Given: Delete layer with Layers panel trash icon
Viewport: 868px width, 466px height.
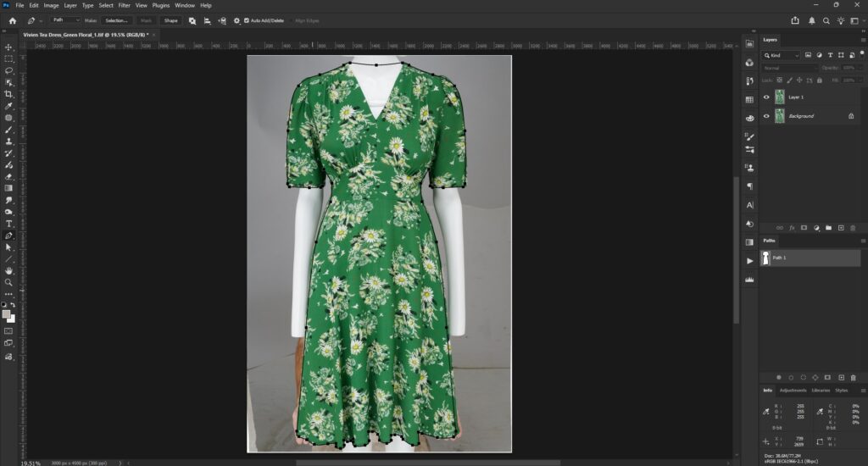Looking at the screenshot, I should pos(853,228).
